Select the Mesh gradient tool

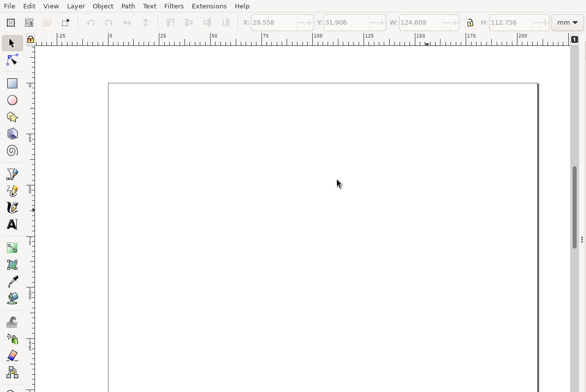coord(12,265)
